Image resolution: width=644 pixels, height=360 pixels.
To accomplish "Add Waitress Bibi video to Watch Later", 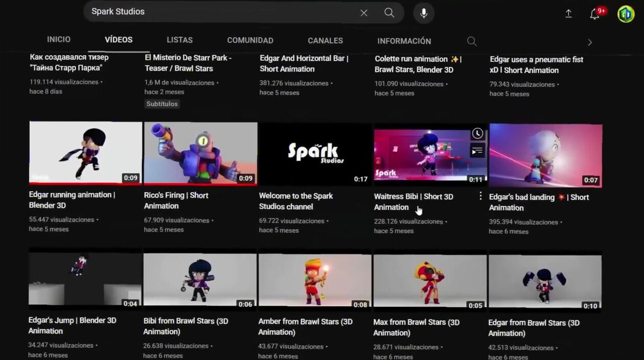I will tap(477, 133).
